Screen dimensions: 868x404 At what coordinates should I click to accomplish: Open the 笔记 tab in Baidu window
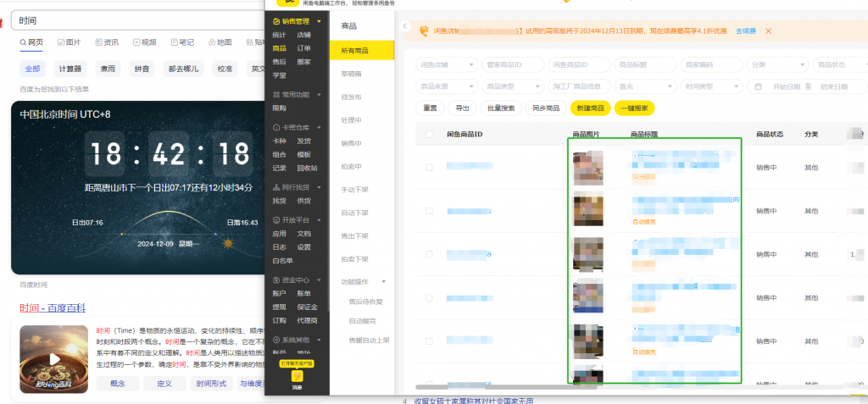coord(183,42)
